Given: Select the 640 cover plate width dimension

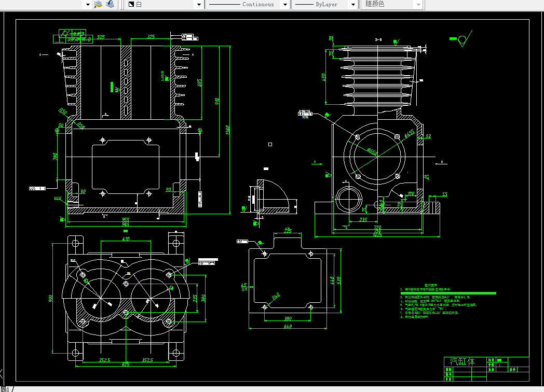Looking at the screenshot, I should tap(288, 326).
